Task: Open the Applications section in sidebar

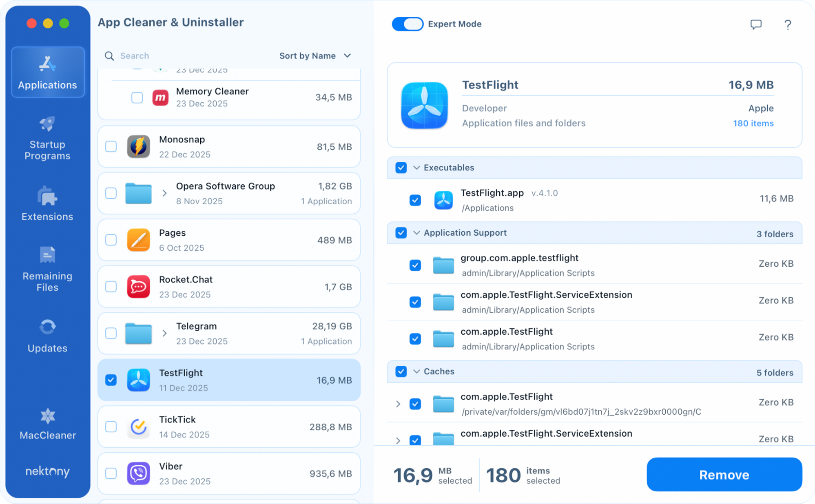Action: click(x=47, y=72)
